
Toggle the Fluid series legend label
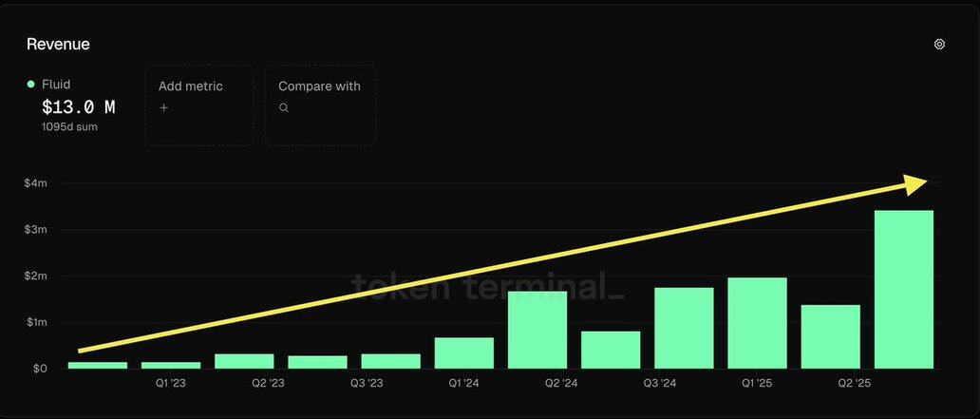[x=56, y=85]
